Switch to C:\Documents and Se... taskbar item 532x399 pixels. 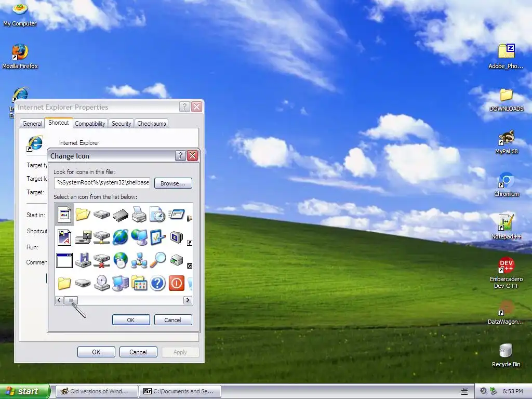pos(180,391)
